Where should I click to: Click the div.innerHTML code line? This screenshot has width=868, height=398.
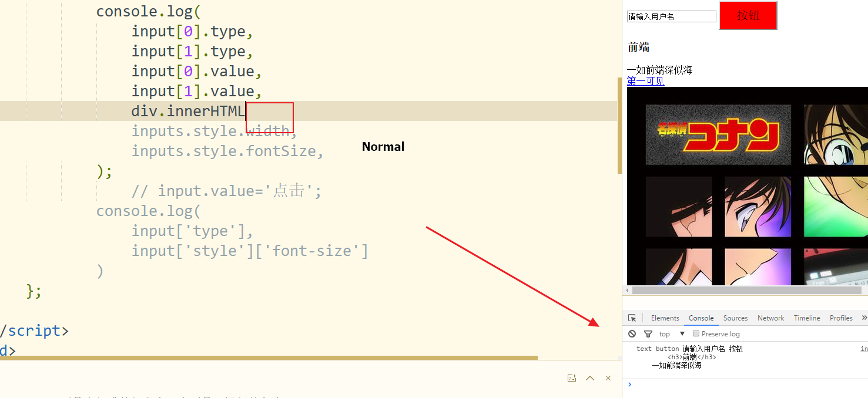pyautogui.click(x=188, y=111)
